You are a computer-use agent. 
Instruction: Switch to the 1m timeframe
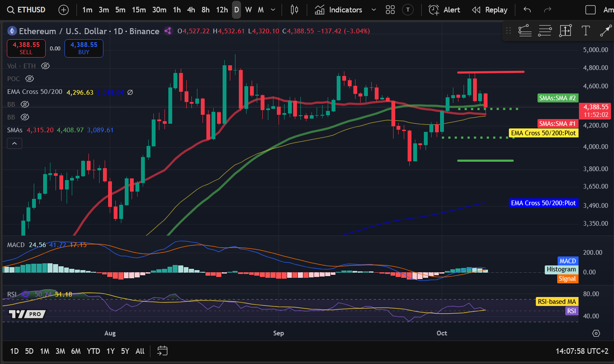(87, 10)
